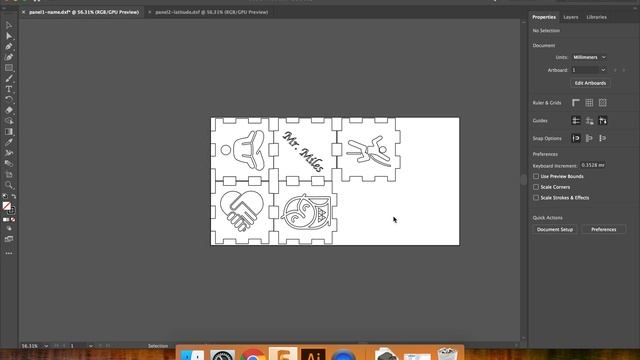Click the Stroke color swatch
Viewport: 640px width, 360px height.
(x=11, y=211)
